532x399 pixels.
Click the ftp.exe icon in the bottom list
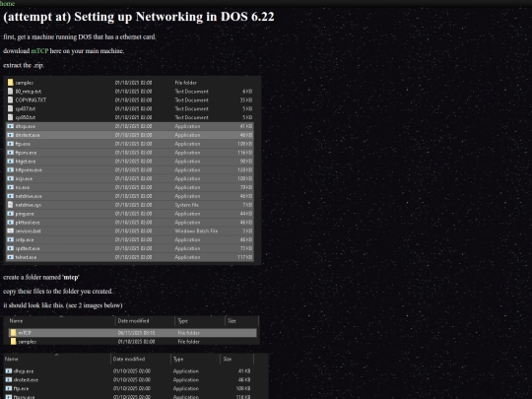pyautogui.click(x=9, y=388)
